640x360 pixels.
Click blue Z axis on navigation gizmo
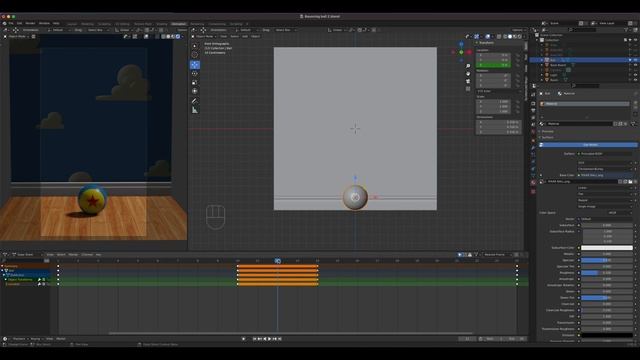[461, 44]
